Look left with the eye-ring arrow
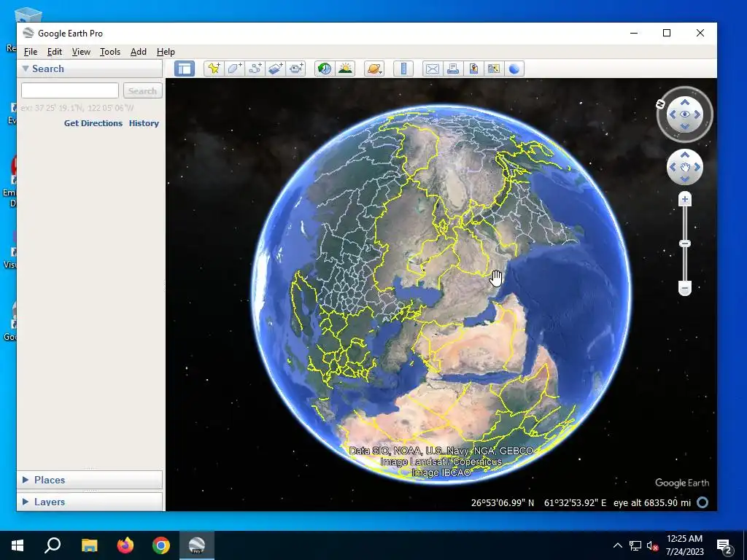 [673, 114]
